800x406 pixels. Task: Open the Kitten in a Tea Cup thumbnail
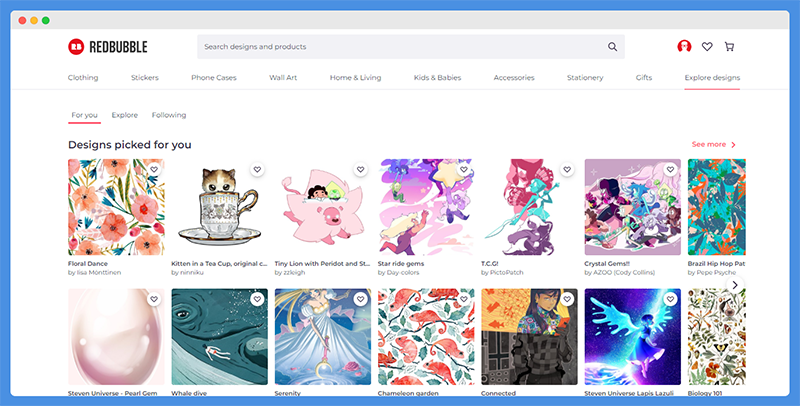[x=219, y=207]
